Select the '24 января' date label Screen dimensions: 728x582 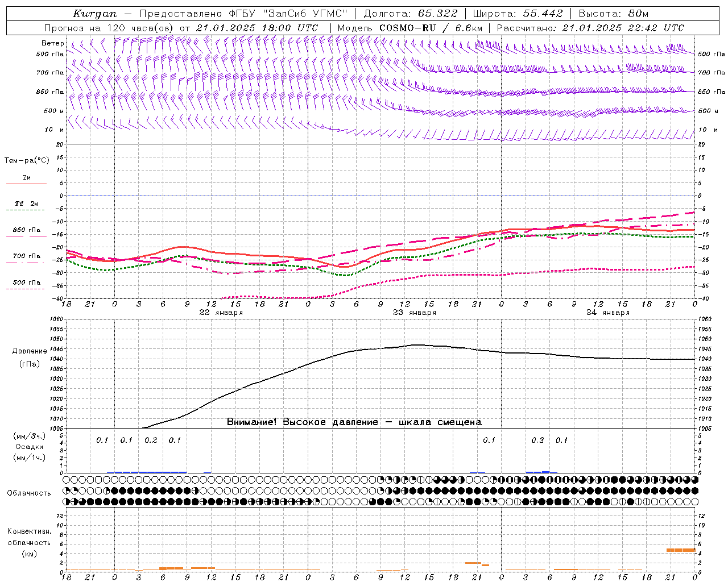point(608,313)
